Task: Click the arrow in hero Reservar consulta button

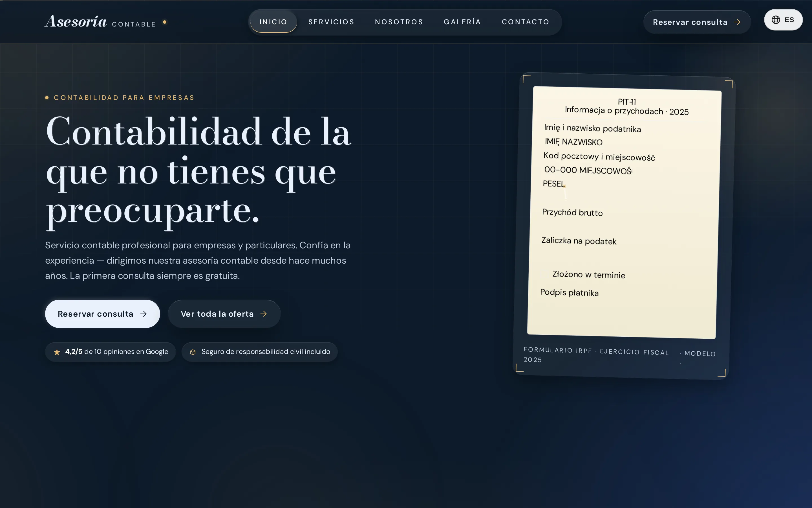Action: (x=144, y=314)
